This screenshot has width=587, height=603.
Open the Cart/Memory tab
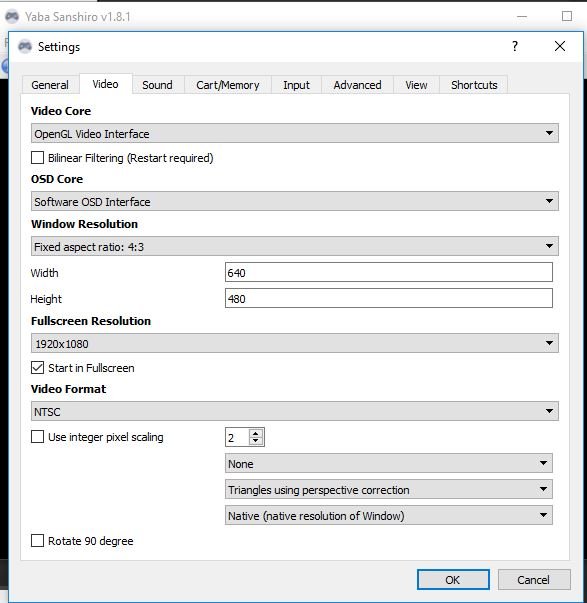point(228,85)
